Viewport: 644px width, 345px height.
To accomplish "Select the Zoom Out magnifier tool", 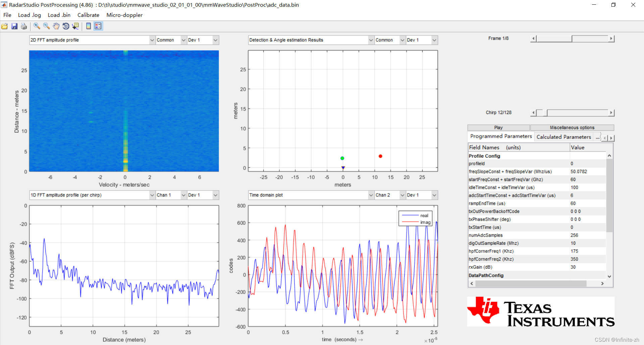I will tap(46, 26).
